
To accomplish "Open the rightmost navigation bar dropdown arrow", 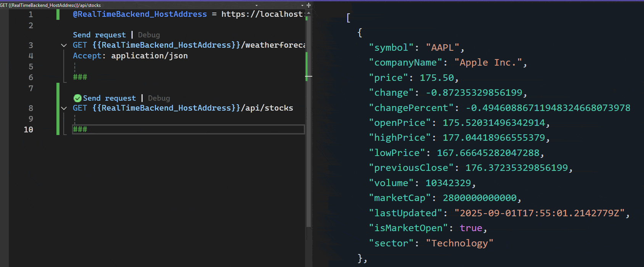I will point(302,5).
